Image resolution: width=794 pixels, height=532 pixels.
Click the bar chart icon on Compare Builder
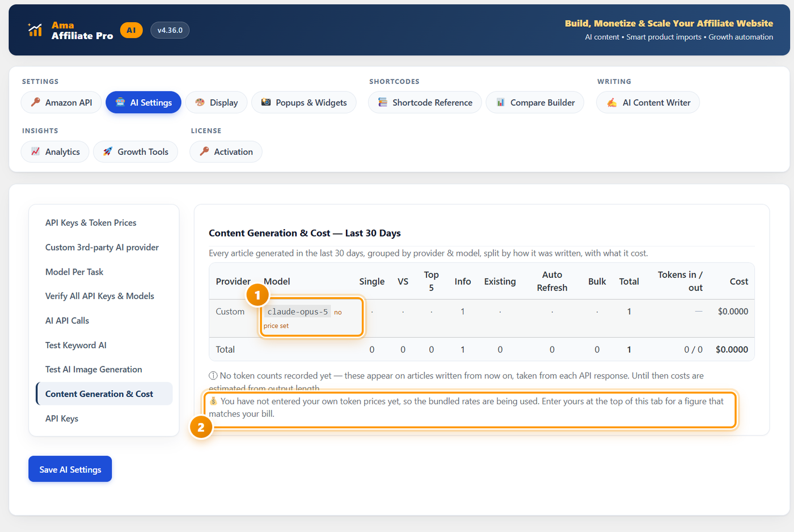coord(501,102)
